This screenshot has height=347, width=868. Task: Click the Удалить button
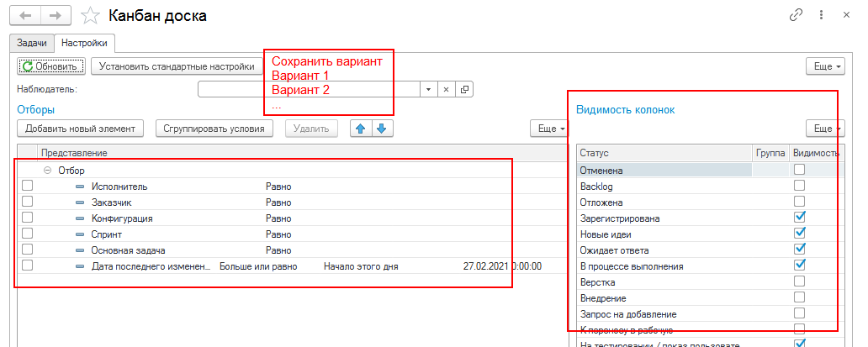pyautogui.click(x=311, y=129)
